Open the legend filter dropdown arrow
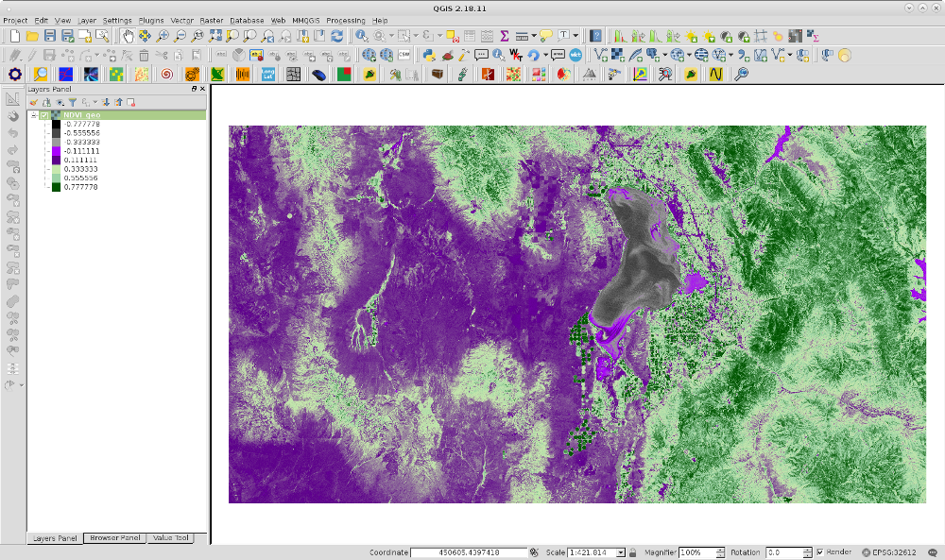This screenshot has width=945, height=560. click(95, 103)
